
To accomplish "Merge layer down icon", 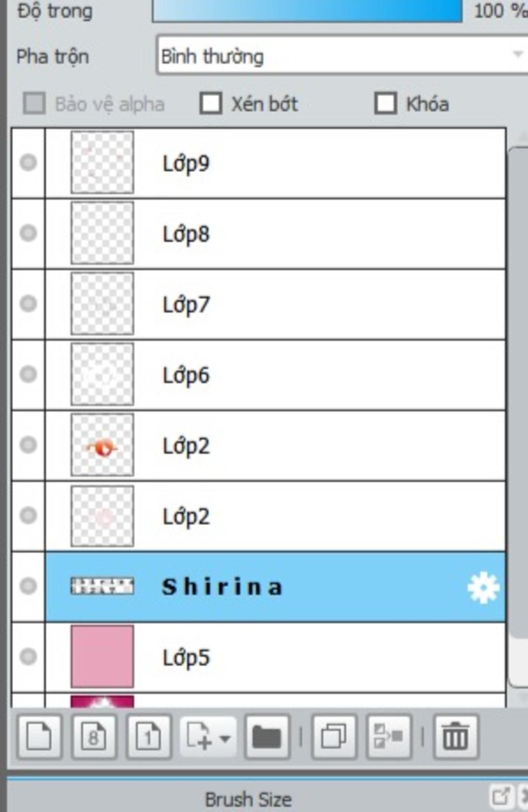I will click(x=389, y=736).
